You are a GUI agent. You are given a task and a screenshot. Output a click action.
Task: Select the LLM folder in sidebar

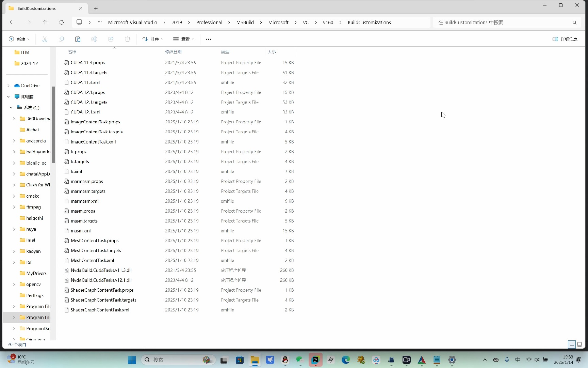pos(25,52)
